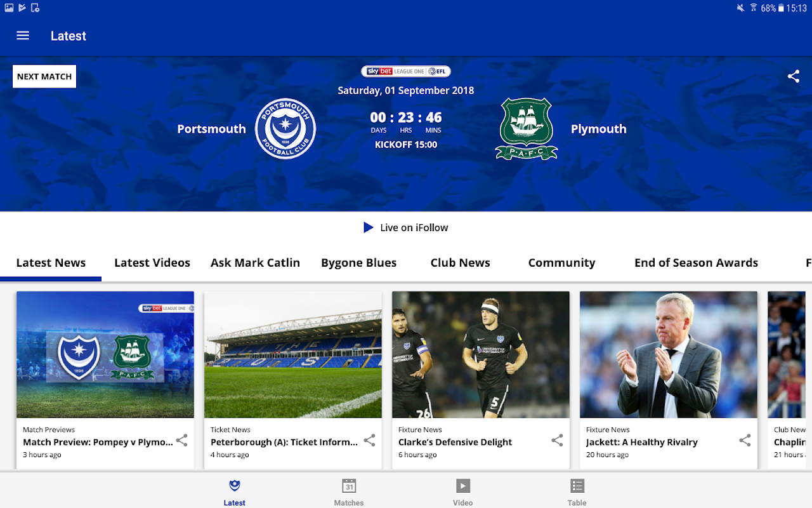
Task: Open the Video section
Action: coord(463,492)
